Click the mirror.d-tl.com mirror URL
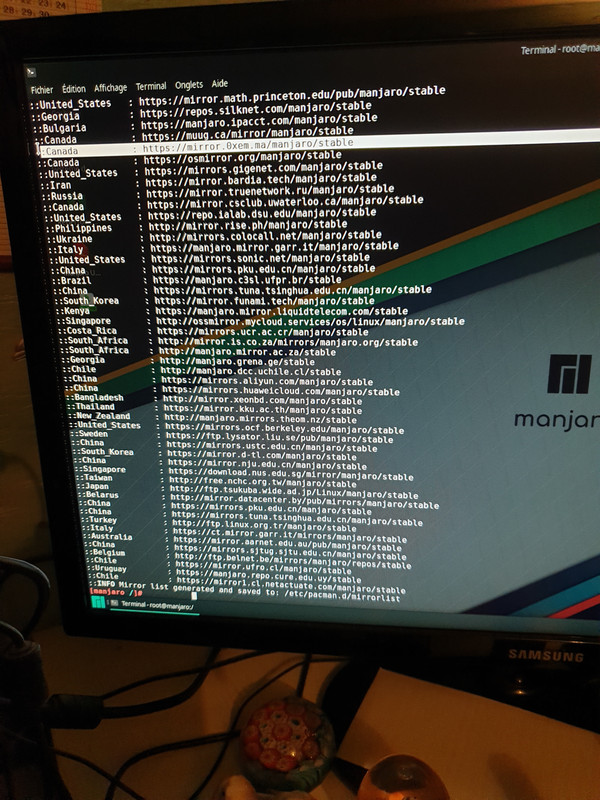This screenshot has height=800, width=600. point(262,456)
